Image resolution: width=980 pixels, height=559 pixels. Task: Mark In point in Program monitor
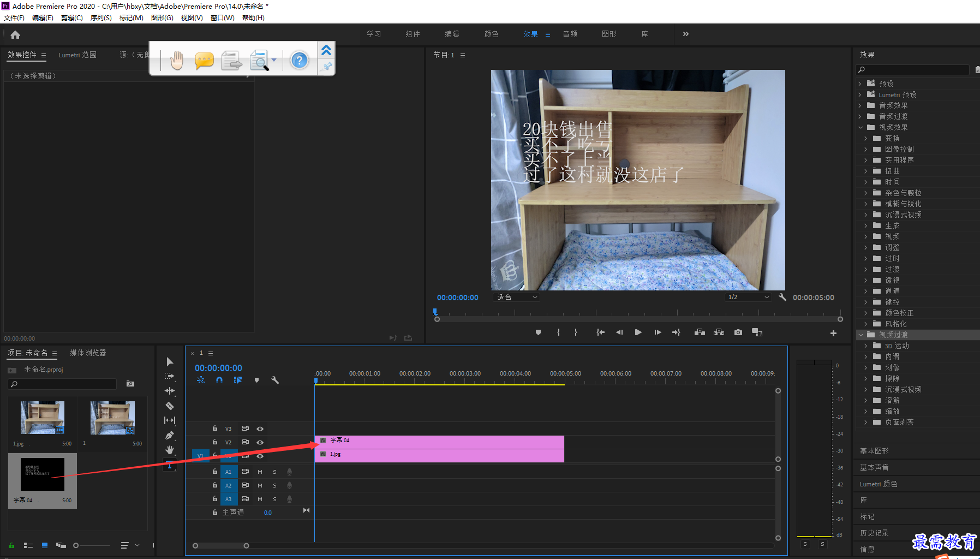coord(558,332)
